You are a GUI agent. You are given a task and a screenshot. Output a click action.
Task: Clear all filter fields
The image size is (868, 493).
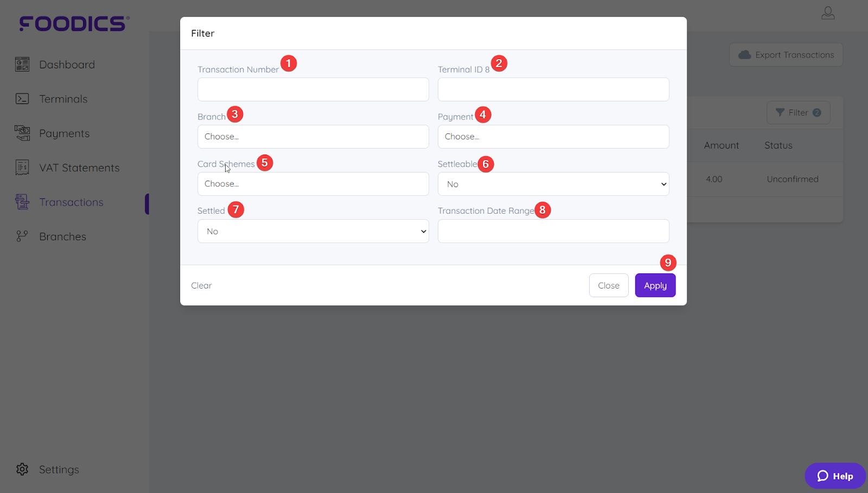point(201,285)
